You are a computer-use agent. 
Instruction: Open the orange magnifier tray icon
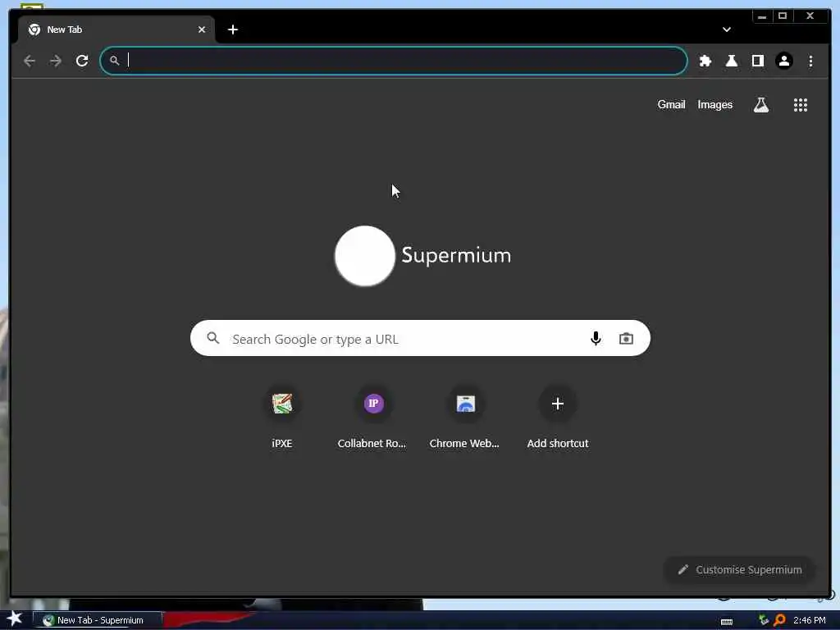[x=779, y=620]
